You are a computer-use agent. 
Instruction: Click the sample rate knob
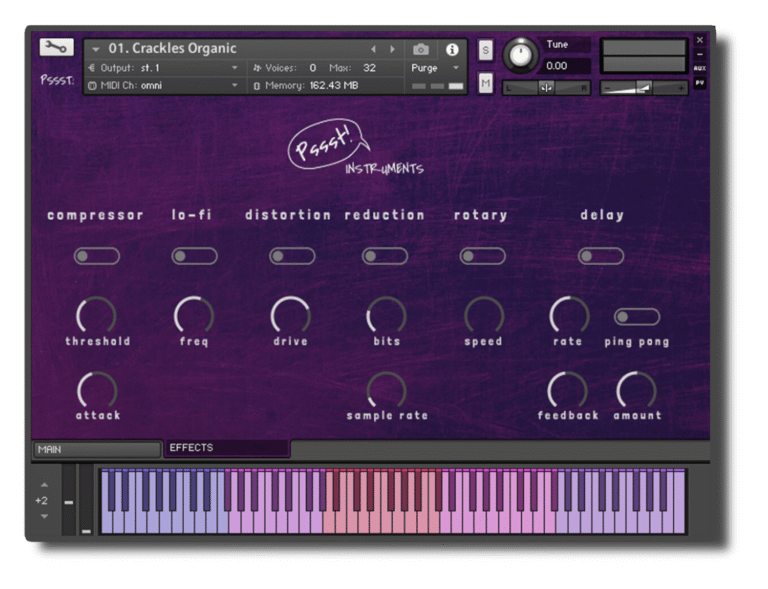(x=386, y=390)
